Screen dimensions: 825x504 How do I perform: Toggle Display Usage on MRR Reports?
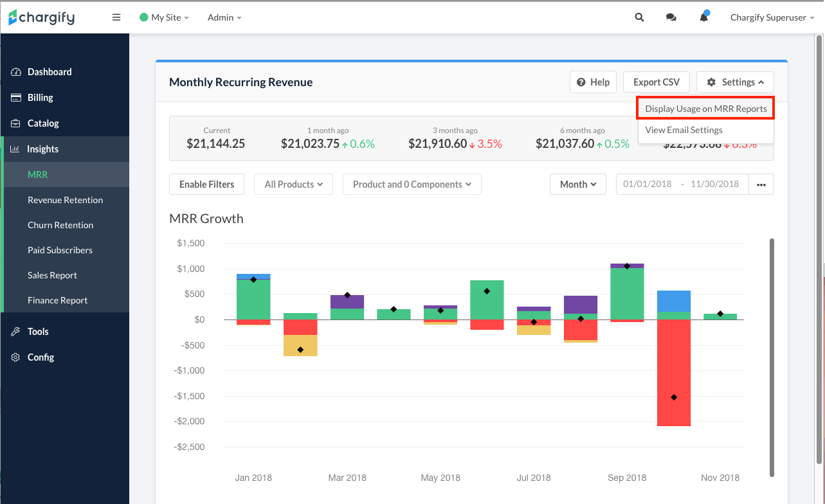(705, 109)
